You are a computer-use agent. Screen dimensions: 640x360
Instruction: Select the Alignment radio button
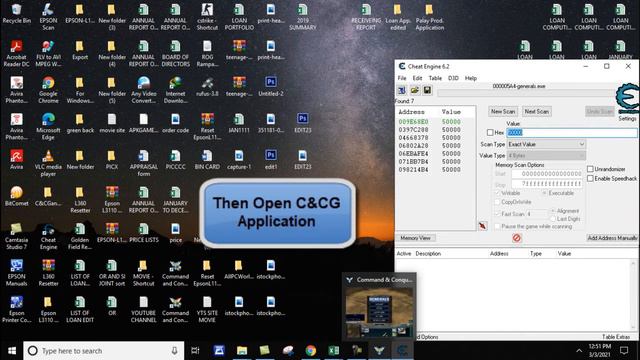tap(553, 211)
